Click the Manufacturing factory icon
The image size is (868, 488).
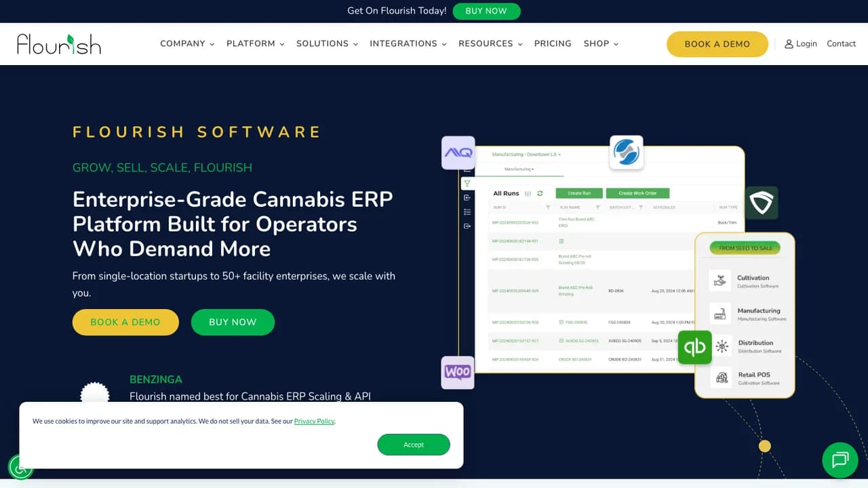[x=720, y=313]
